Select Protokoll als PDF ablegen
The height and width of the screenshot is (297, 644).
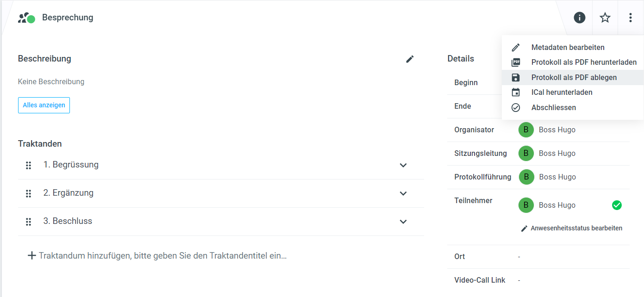[x=574, y=77]
